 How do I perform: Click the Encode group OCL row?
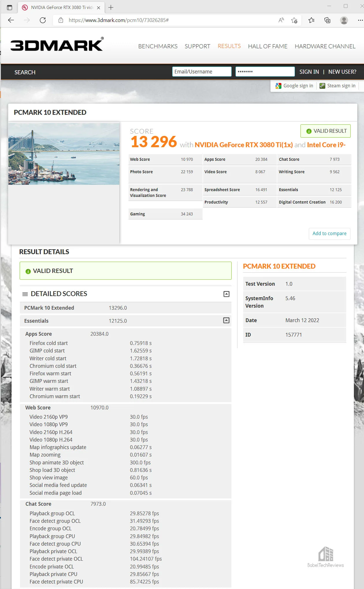tap(126, 529)
